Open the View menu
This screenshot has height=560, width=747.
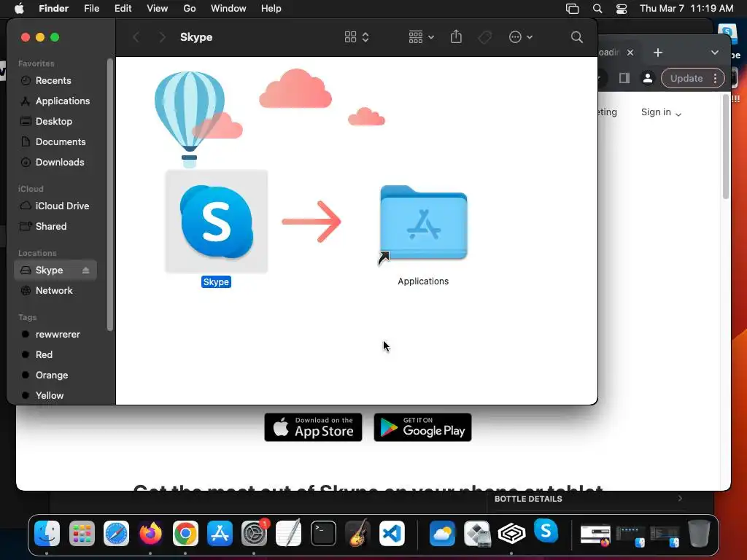158,9
